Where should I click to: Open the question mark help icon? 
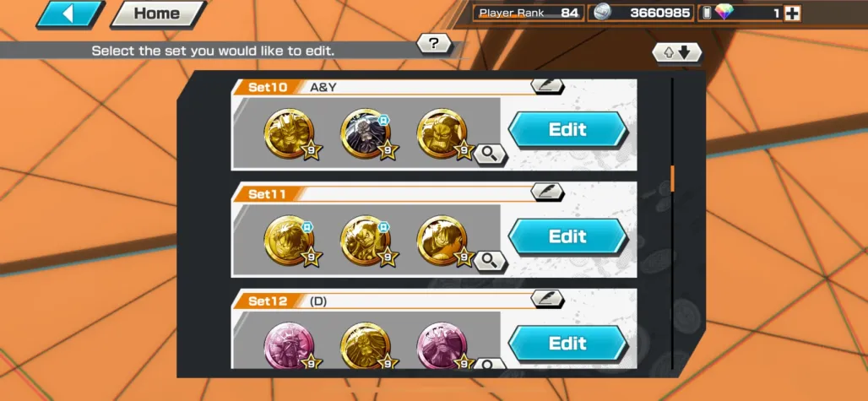tap(434, 44)
